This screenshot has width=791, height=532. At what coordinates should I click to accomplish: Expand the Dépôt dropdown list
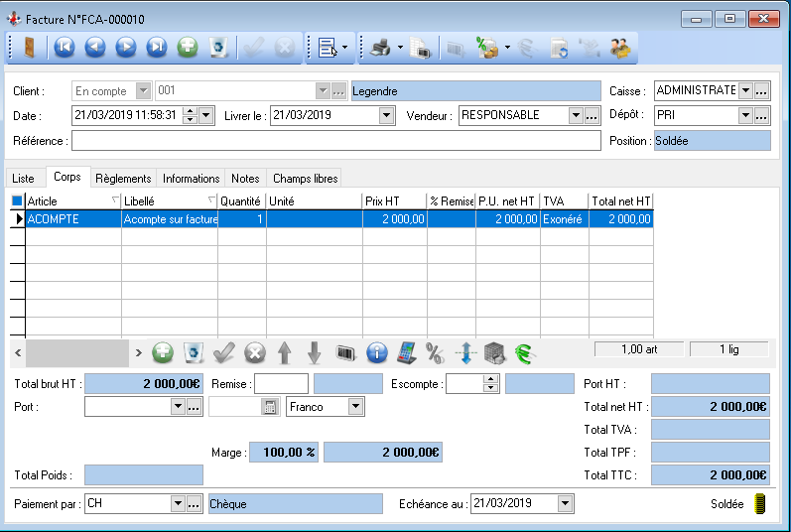pos(745,115)
